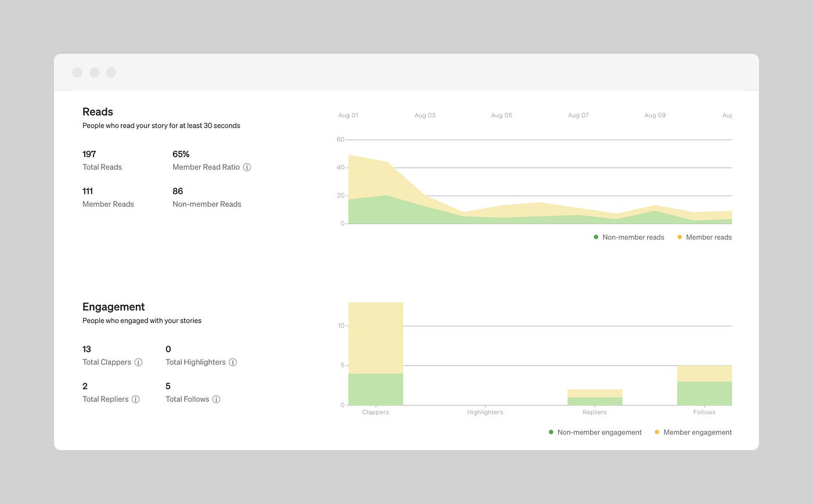Screen dimensions: 813x504
Task: Click the 86 Non-member Reads value
Action: click(178, 191)
